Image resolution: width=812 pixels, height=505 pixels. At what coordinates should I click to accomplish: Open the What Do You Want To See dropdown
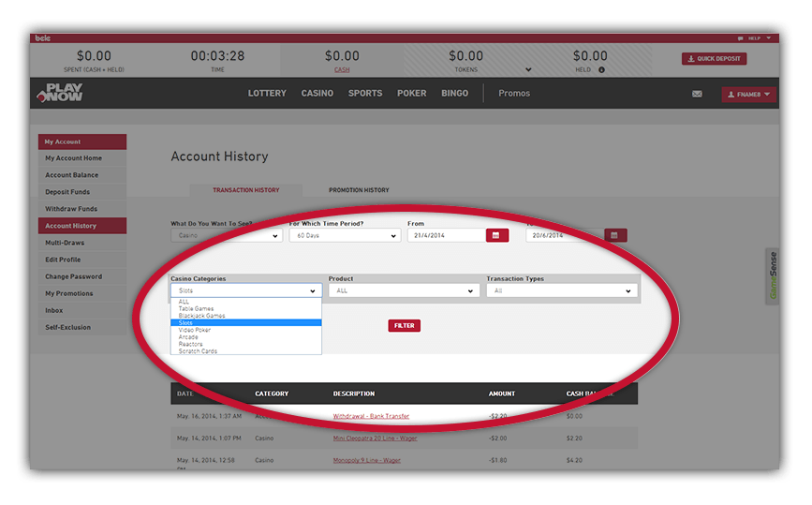pos(227,236)
